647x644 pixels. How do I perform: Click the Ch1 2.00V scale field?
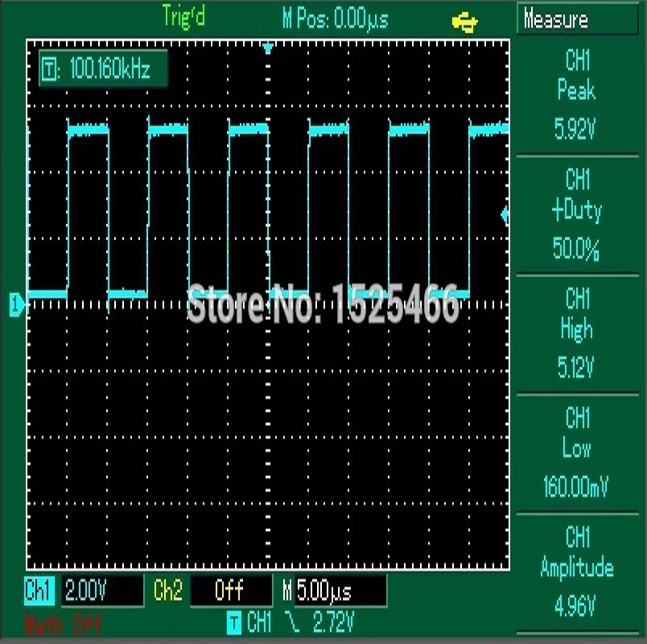(x=84, y=592)
